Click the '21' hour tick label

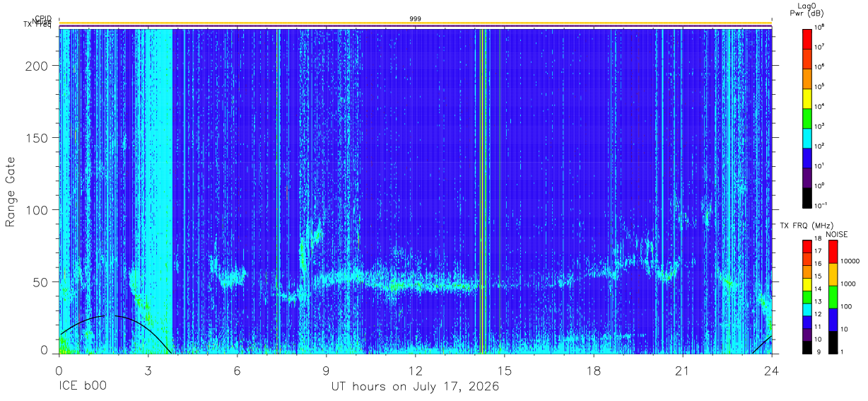(x=683, y=370)
